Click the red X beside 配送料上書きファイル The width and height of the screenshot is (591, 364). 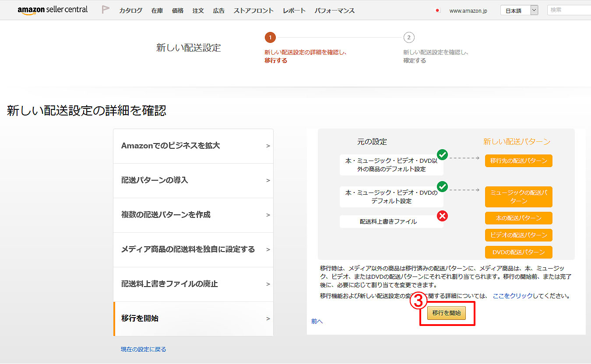[443, 216]
